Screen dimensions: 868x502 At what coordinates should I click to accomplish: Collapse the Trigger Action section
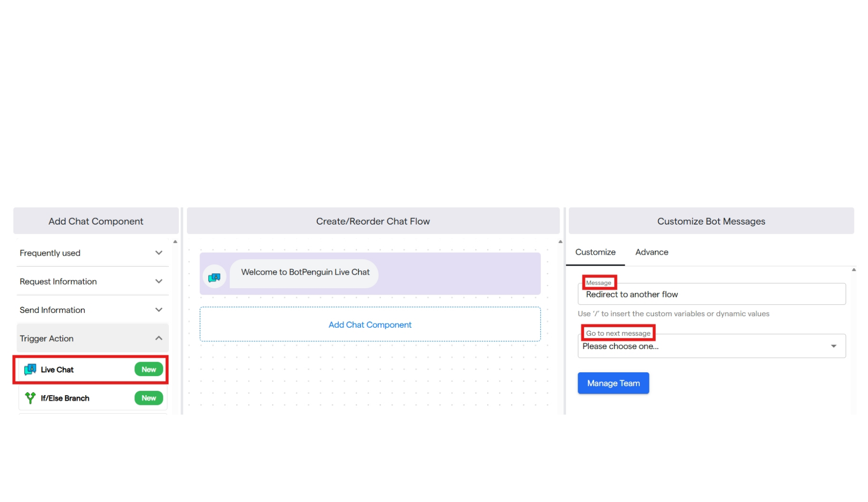click(93, 338)
